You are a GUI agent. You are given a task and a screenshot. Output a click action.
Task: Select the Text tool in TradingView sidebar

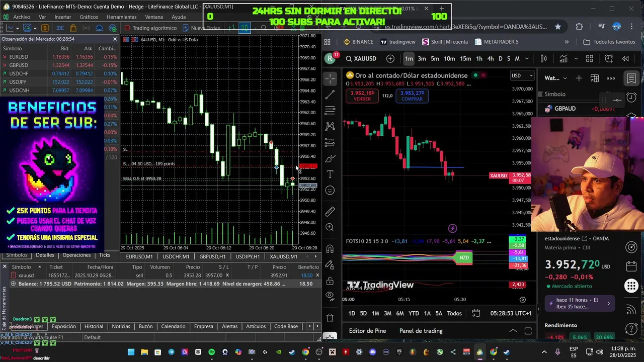click(x=330, y=174)
